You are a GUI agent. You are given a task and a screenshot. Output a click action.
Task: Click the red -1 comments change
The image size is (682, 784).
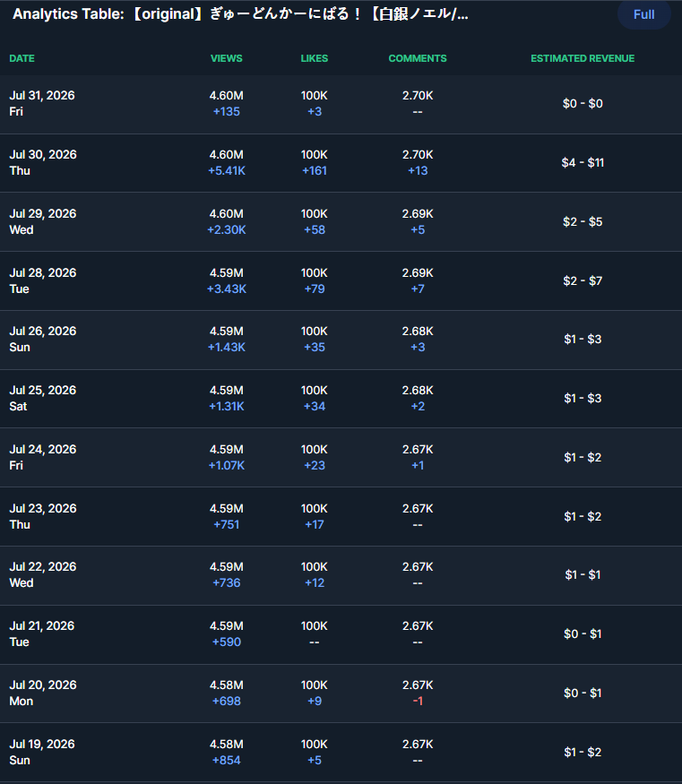pos(418,701)
